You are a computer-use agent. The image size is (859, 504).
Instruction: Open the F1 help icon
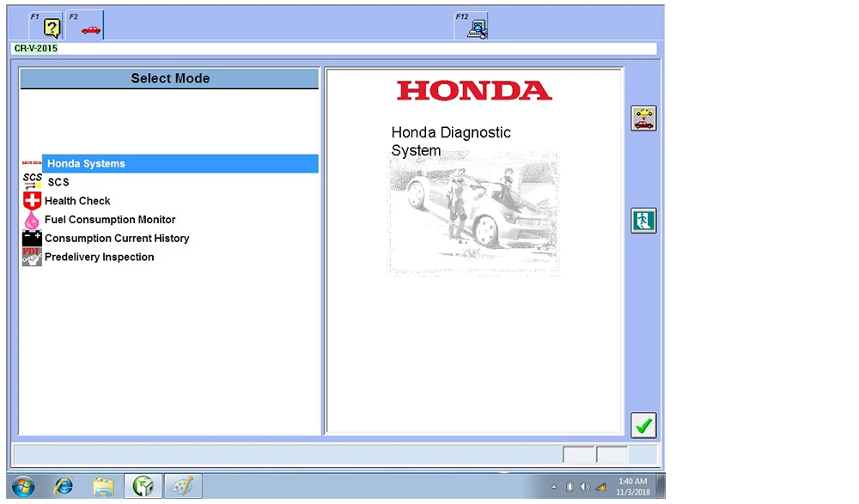click(x=52, y=27)
